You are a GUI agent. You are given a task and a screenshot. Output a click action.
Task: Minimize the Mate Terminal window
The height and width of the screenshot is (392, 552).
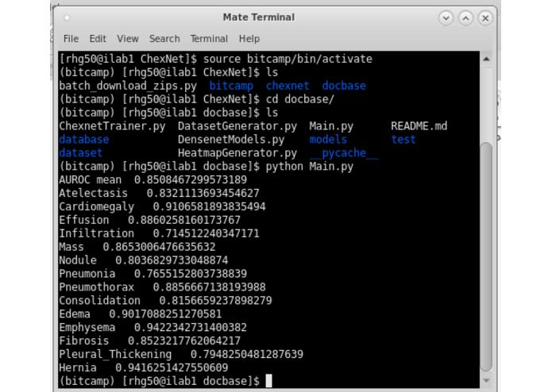coord(446,17)
